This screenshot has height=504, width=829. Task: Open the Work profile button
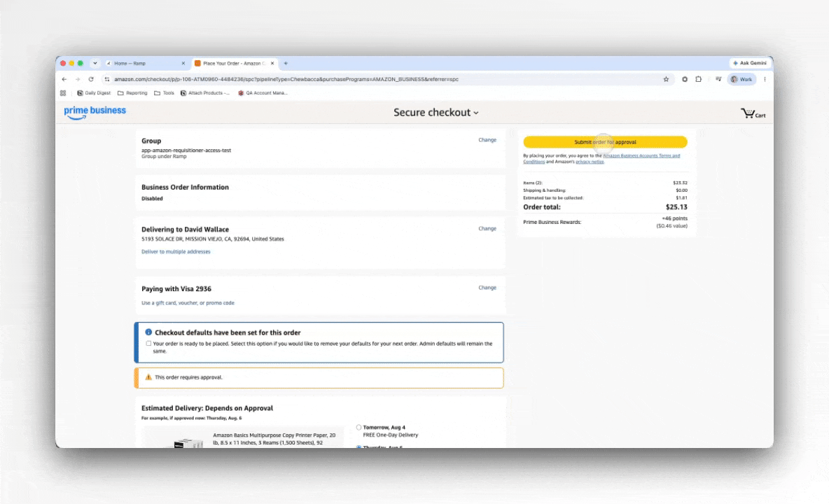pyautogui.click(x=741, y=79)
